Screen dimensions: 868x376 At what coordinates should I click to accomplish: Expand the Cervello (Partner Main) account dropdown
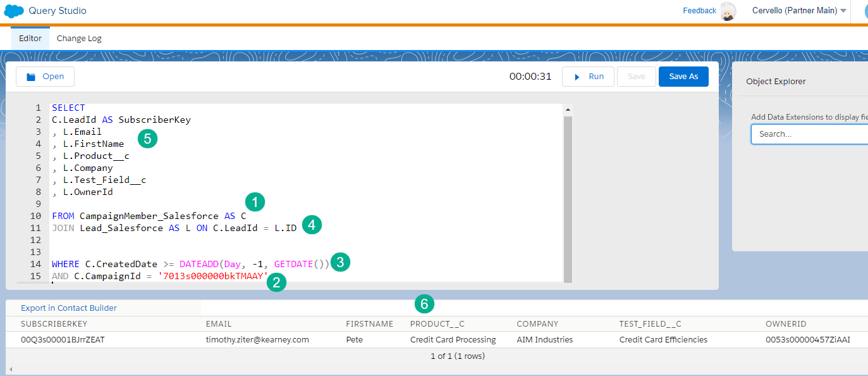798,11
